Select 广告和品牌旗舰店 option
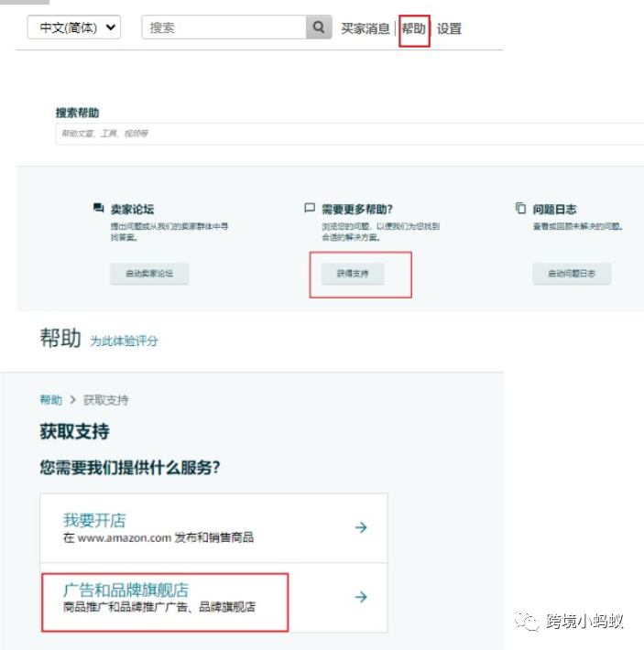The width and height of the screenshot is (644, 650). tap(213, 597)
